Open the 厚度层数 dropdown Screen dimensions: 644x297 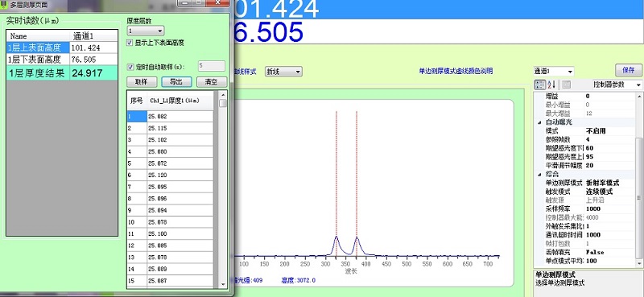pyautogui.click(x=146, y=31)
